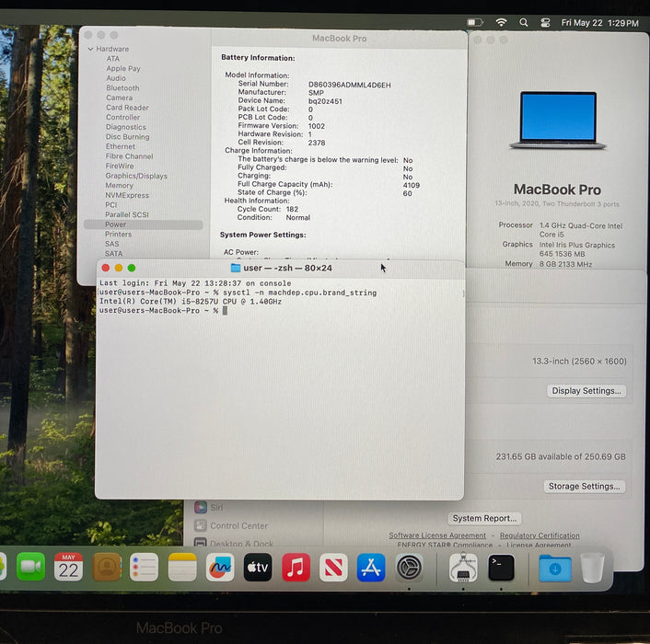The width and height of the screenshot is (650, 644).
Task: Open Software License Agreement link
Action: (437, 535)
